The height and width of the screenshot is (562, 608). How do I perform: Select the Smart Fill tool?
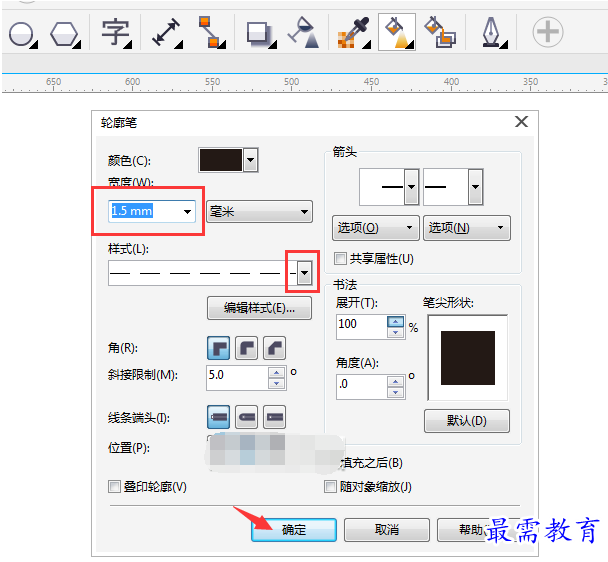pos(440,32)
